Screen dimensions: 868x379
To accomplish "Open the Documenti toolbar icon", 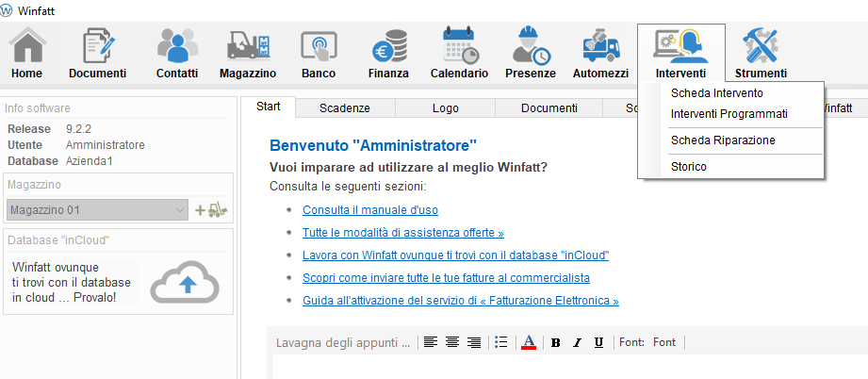I will point(99,45).
